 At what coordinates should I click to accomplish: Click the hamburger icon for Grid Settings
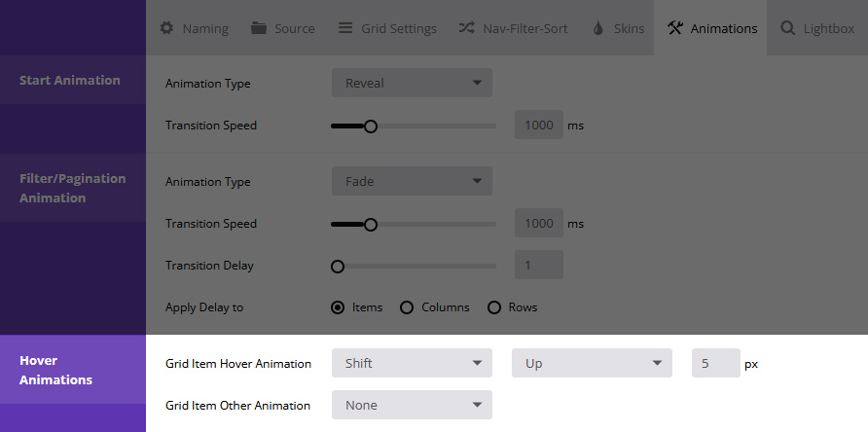(x=345, y=28)
